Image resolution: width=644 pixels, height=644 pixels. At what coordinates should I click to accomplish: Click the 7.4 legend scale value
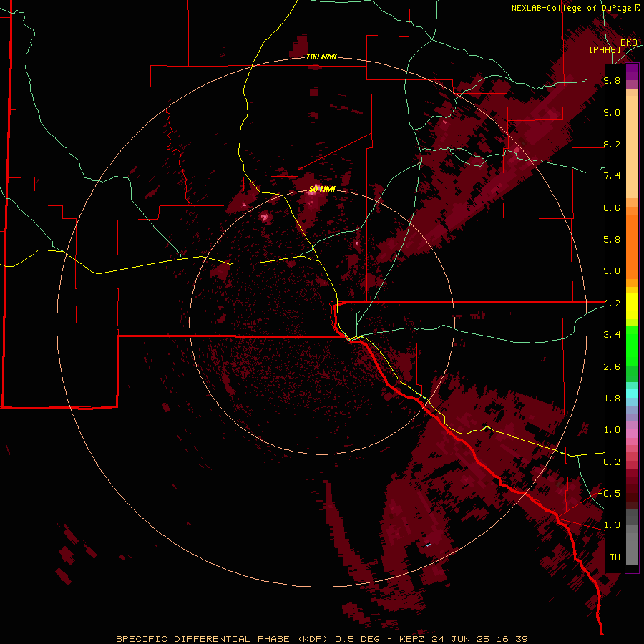(612, 176)
